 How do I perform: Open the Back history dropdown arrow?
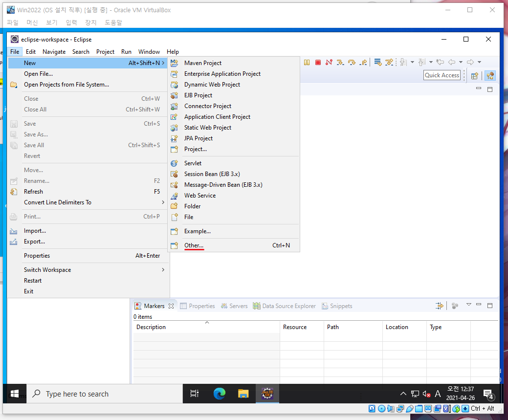[x=461, y=62]
